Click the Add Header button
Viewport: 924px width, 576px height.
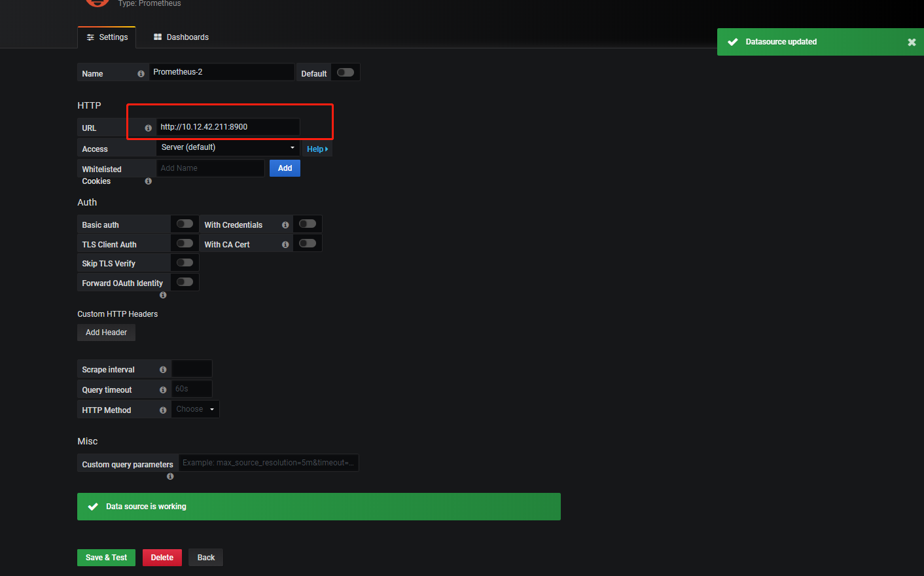point(106,333)
